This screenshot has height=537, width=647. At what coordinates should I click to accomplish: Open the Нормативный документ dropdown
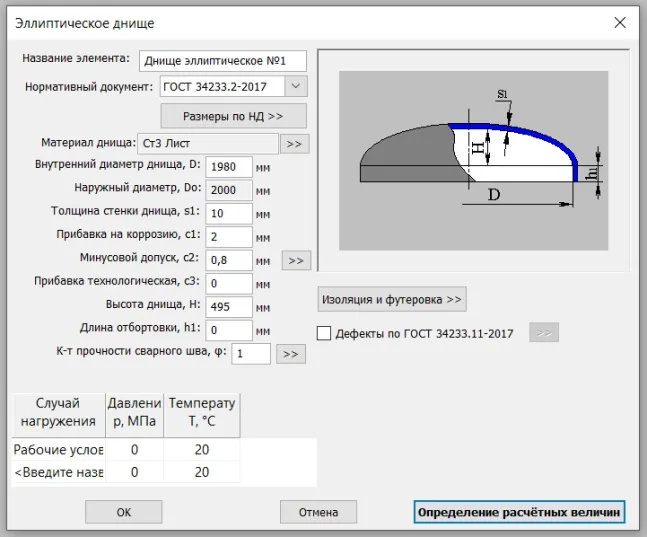click(295, 87)
